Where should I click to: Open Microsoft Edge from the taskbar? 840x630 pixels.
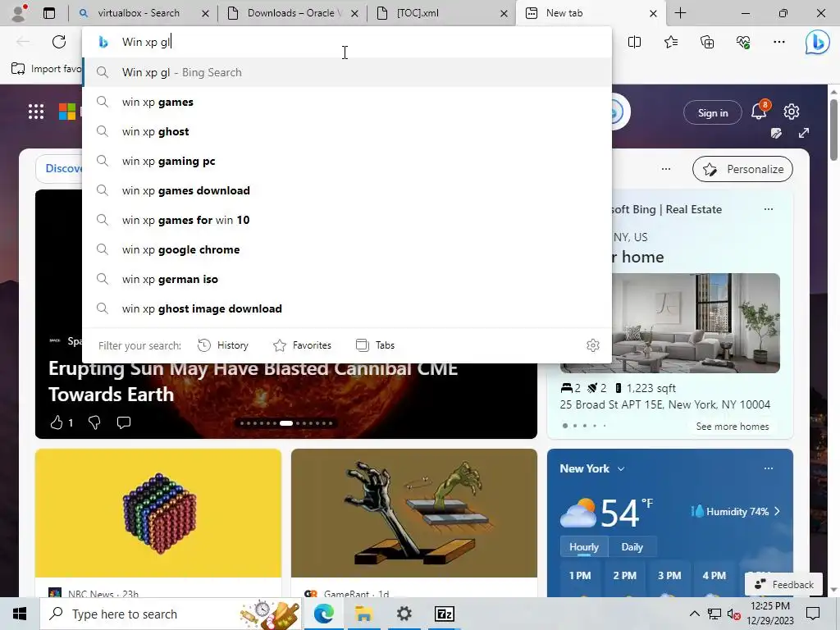point(323,614)
